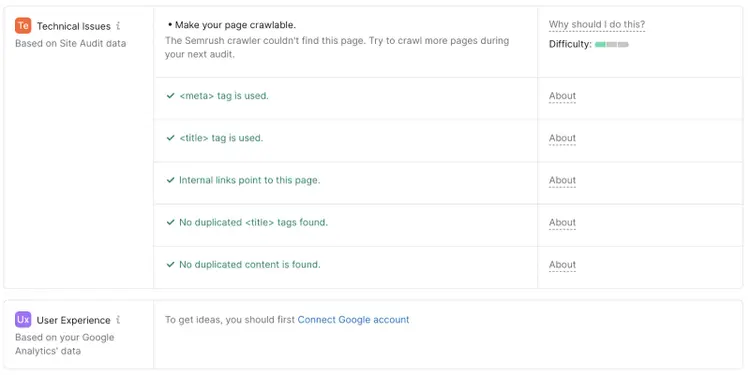Follow the Connect Google account link
The height and width of the screenshot is (375, 750).
coord(353,320)
